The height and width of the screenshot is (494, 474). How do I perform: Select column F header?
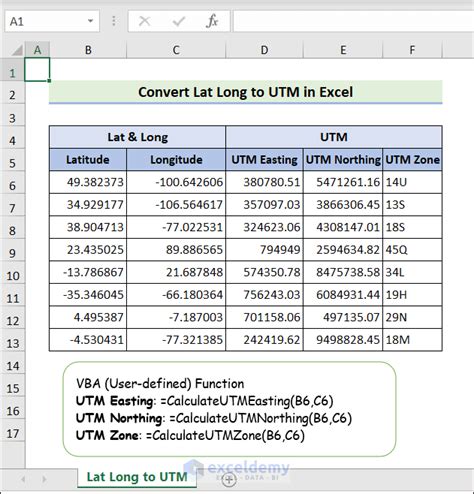click(x=412, y=50)
